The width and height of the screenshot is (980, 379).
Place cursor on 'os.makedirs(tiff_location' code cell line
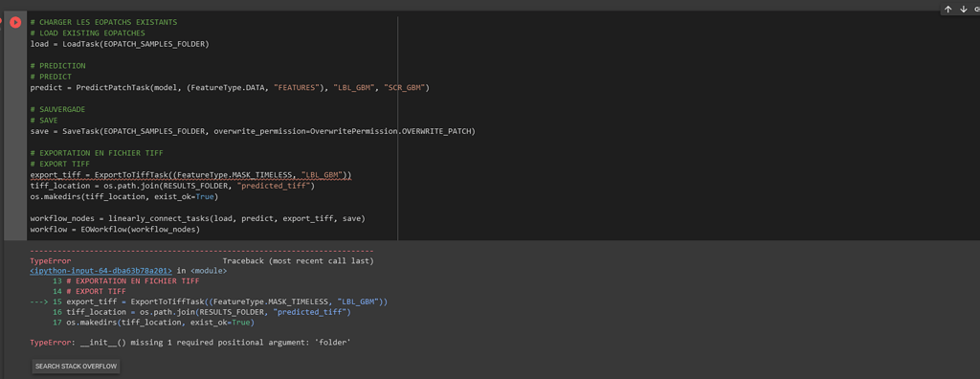pos(123,196)
